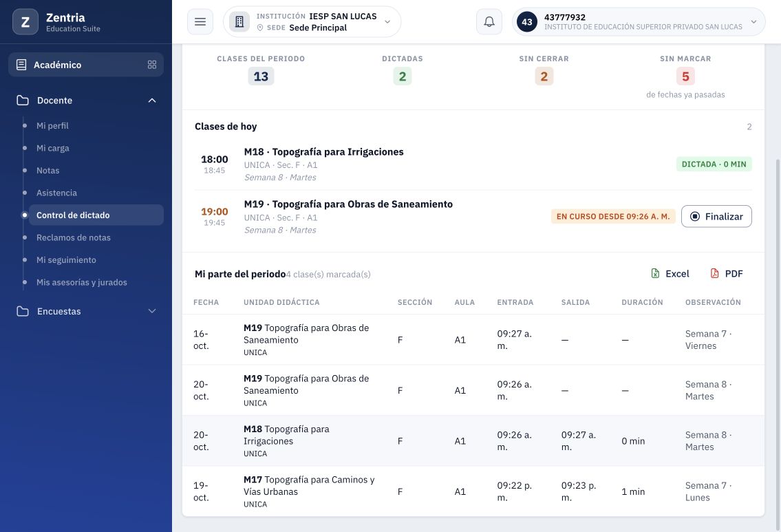Screen dimensions: 781x532
Task: Click M18 · Topografía para Irrigaciones class title
Action: [324, 152]
